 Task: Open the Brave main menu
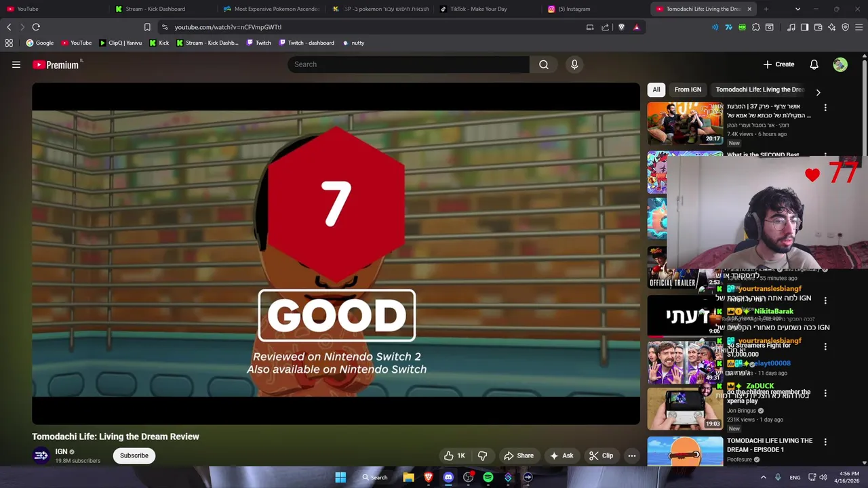tap(859, 27)
